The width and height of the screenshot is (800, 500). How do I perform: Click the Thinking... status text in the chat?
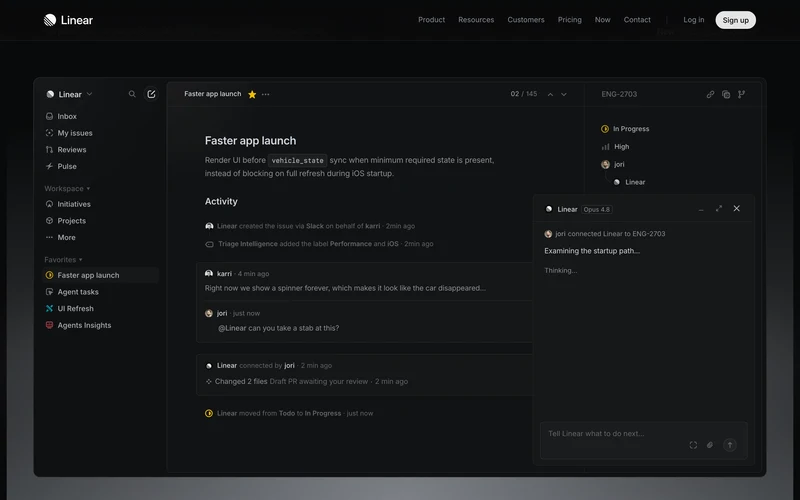tap(561, 270)
